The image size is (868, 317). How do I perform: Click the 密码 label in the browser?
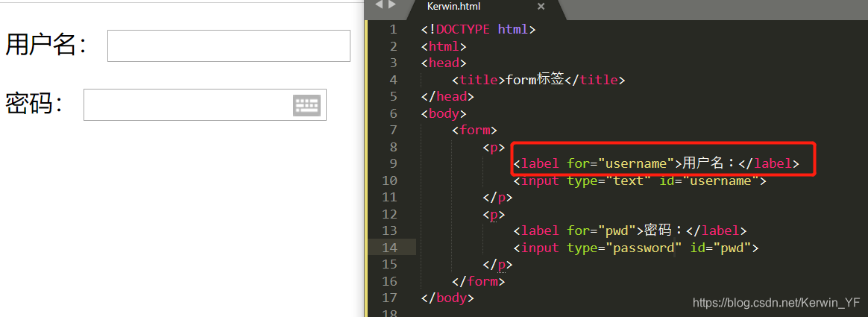pyautogui.click(x=34, y=104)
